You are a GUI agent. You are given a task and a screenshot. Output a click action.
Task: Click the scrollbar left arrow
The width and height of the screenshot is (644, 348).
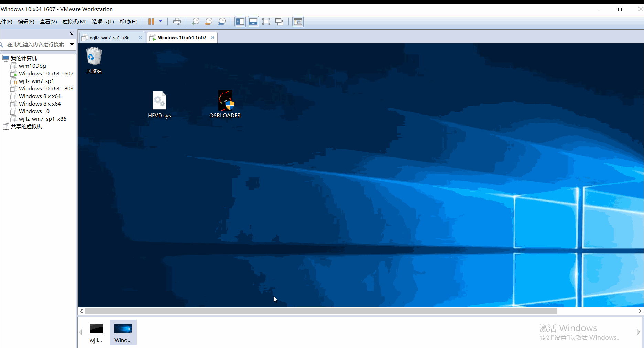coord(81,311)
